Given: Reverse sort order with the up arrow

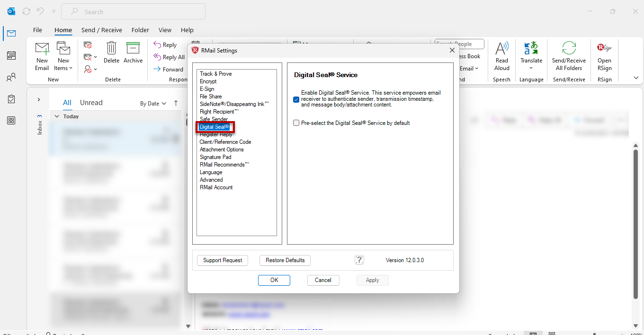Looking at the screenshot, I should click(176, 103).
